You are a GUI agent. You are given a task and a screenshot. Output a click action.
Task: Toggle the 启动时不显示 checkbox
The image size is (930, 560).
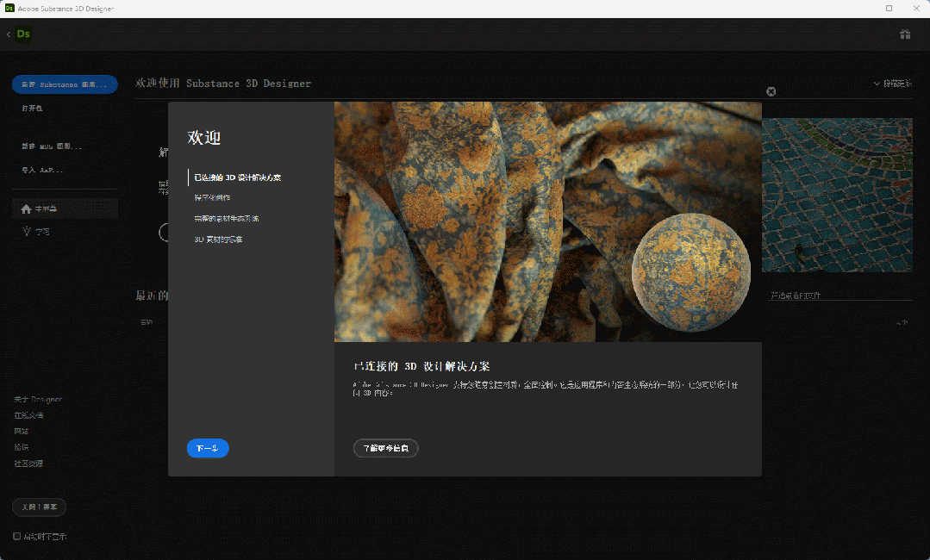pyautogui.click(x=16, y=536)
